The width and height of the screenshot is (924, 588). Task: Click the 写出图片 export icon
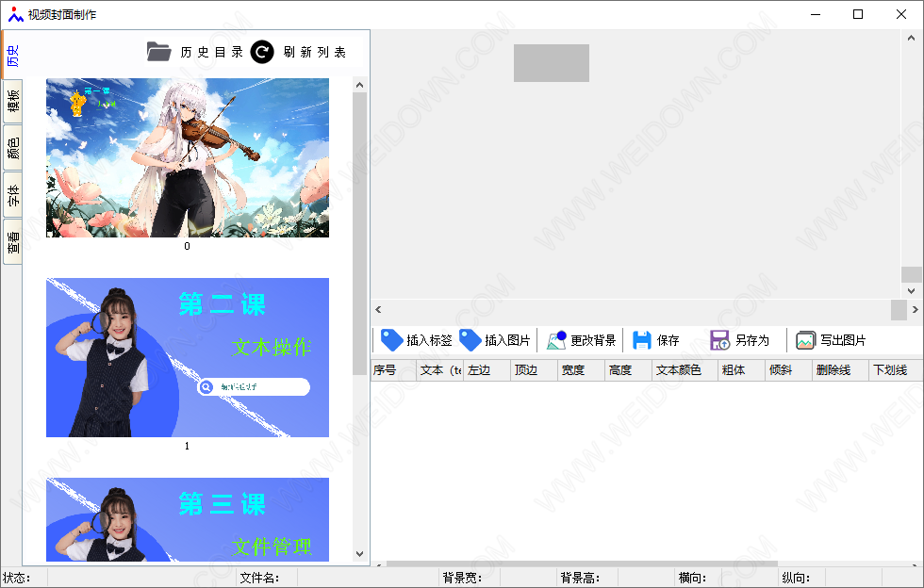pyautogui.click(x=805, y=340)
